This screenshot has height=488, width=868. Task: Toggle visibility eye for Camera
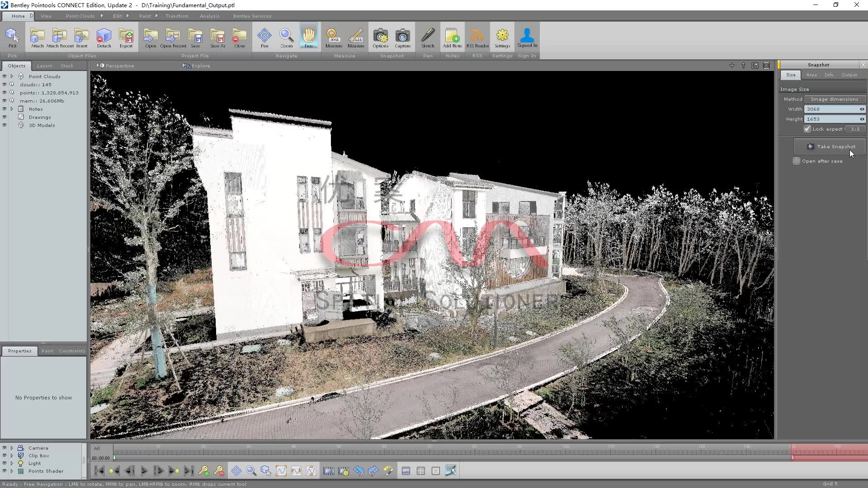5,448
